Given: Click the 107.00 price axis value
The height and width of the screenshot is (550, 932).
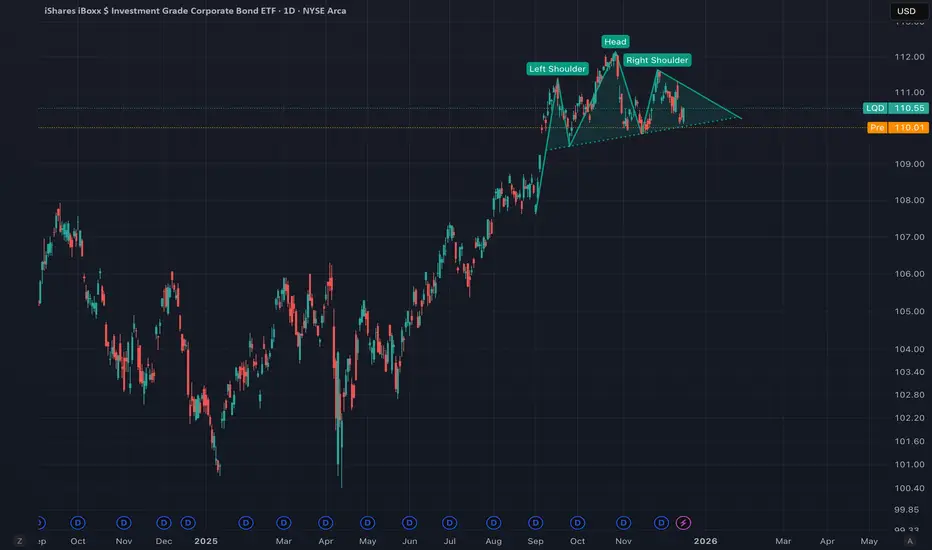Looking at the screenshot, I should point(910,237).
